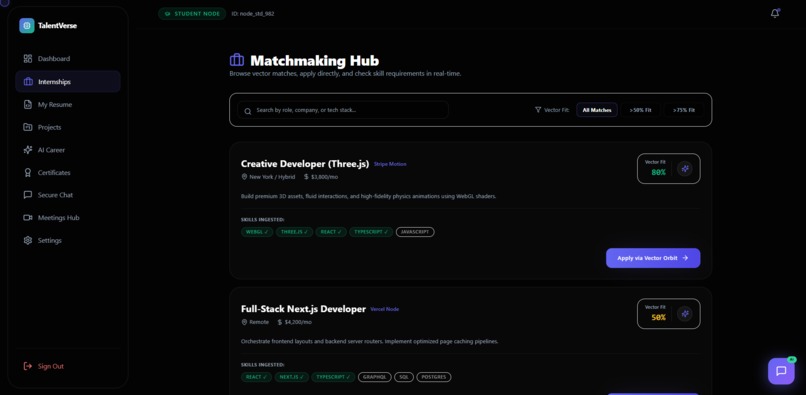Select Internships in the sidebar
The width and height of the screenshot is (806, 395).
[68, 82]
